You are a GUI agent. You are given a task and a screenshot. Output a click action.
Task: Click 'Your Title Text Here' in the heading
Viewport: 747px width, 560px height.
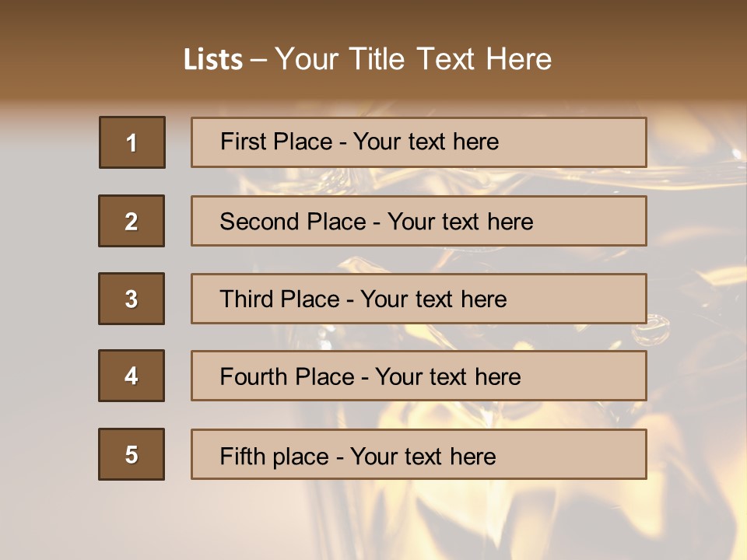[413, 59]
